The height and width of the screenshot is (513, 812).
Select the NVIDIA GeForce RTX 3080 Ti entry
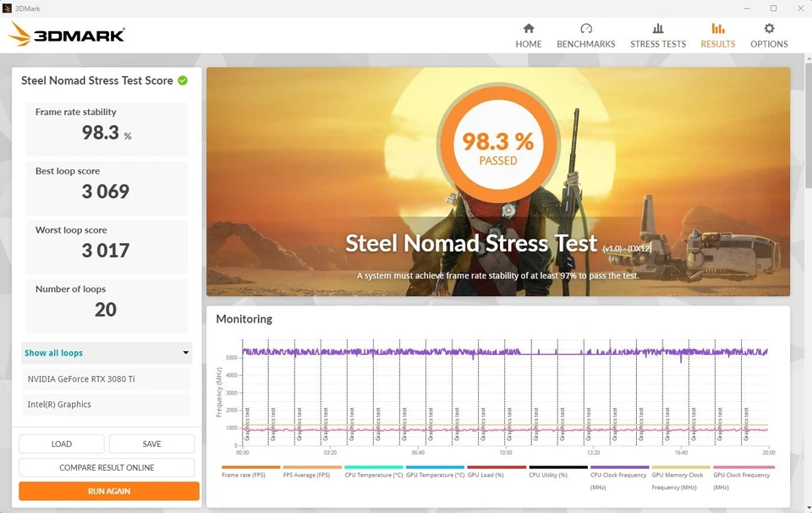point(106,378)
